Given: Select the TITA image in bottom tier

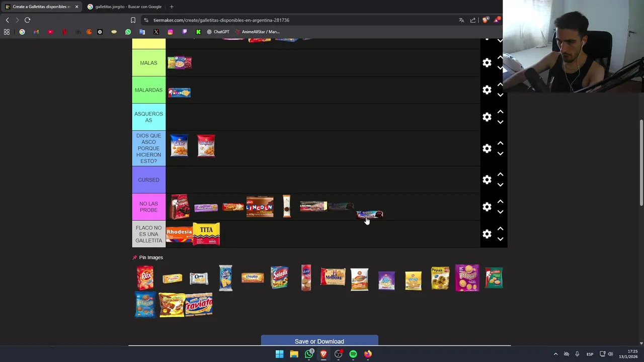Looking at the screenshot, I should [x=206, y=234].
